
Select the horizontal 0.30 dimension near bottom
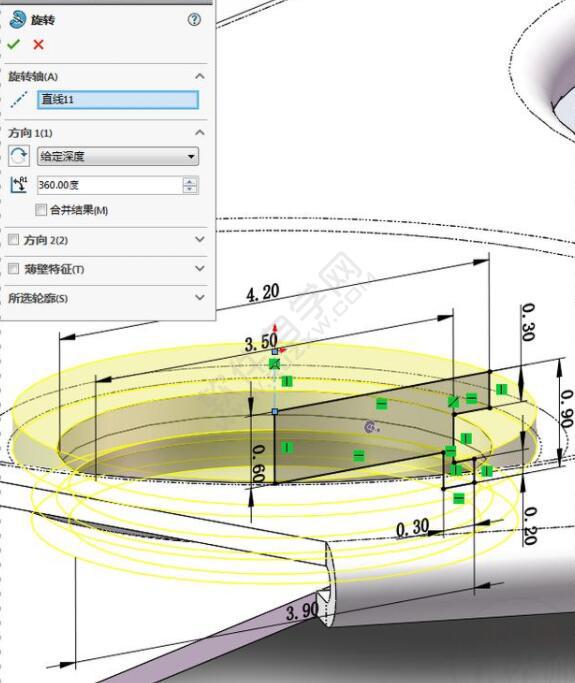click(413, 528)
